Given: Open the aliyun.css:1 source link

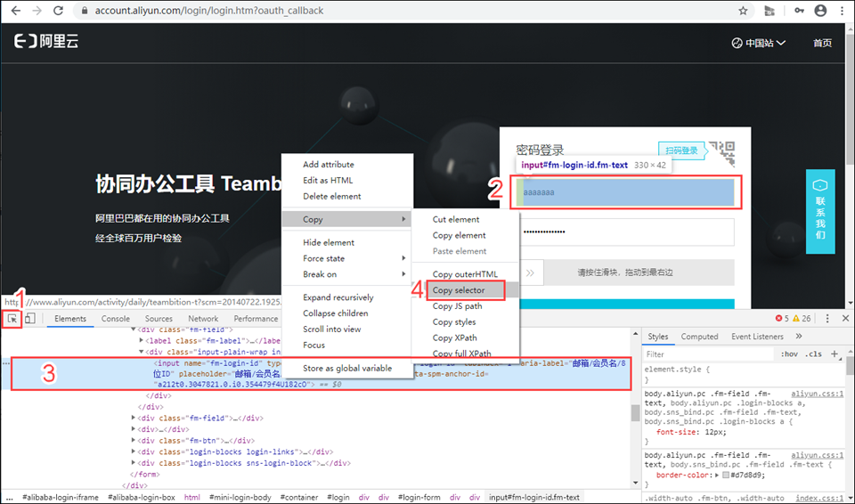Looking at the screenshot, I should 817,393.
